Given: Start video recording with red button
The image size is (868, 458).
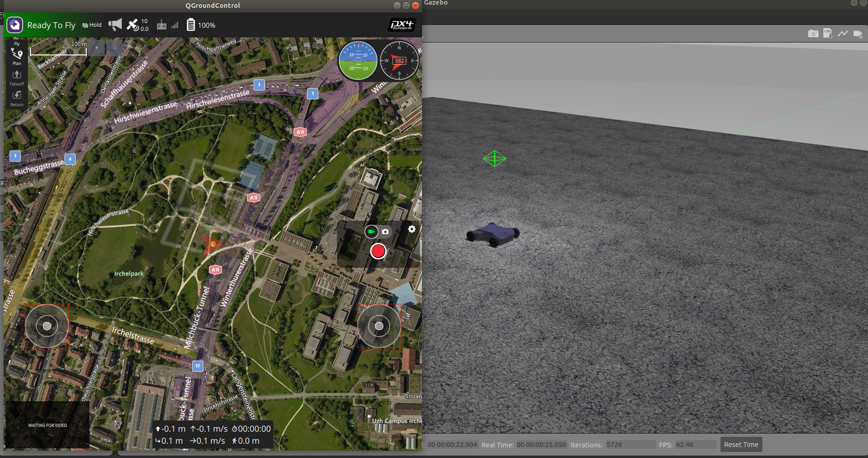Looking at the screenshot, I should point(378,251).
